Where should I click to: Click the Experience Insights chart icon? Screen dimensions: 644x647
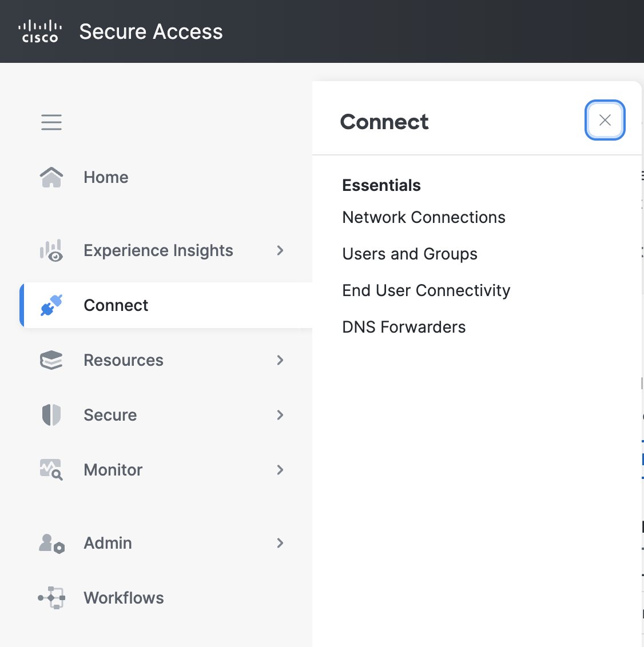pyautogui.click(x=51, y=250)
